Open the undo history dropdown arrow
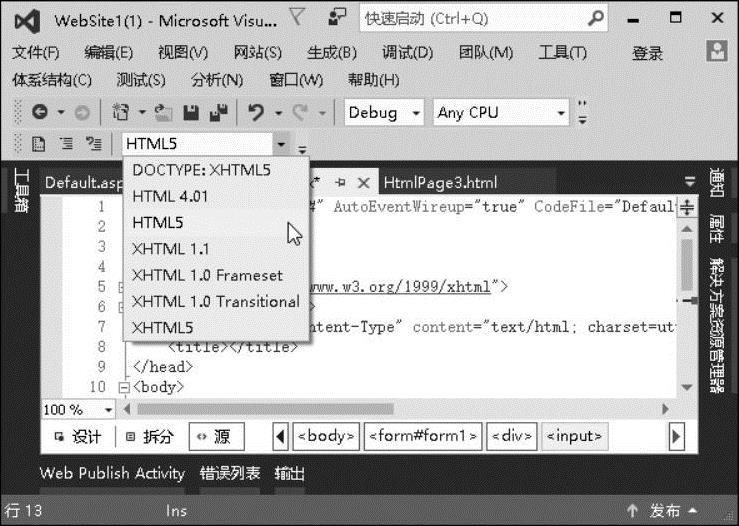 click(x=279, y=113)
